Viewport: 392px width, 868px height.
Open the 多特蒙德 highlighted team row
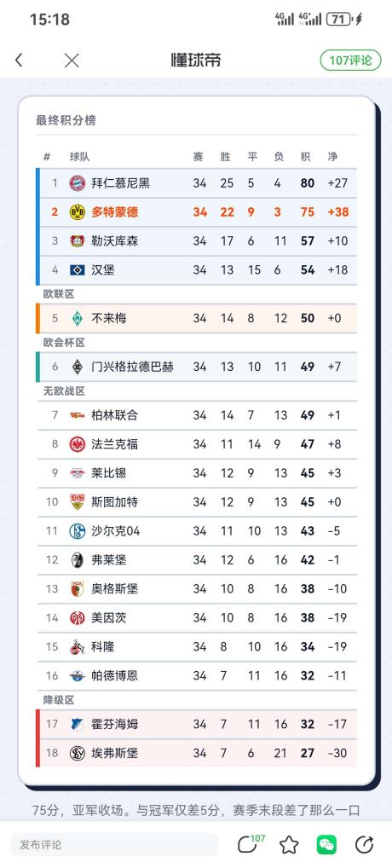click(196, 212)
